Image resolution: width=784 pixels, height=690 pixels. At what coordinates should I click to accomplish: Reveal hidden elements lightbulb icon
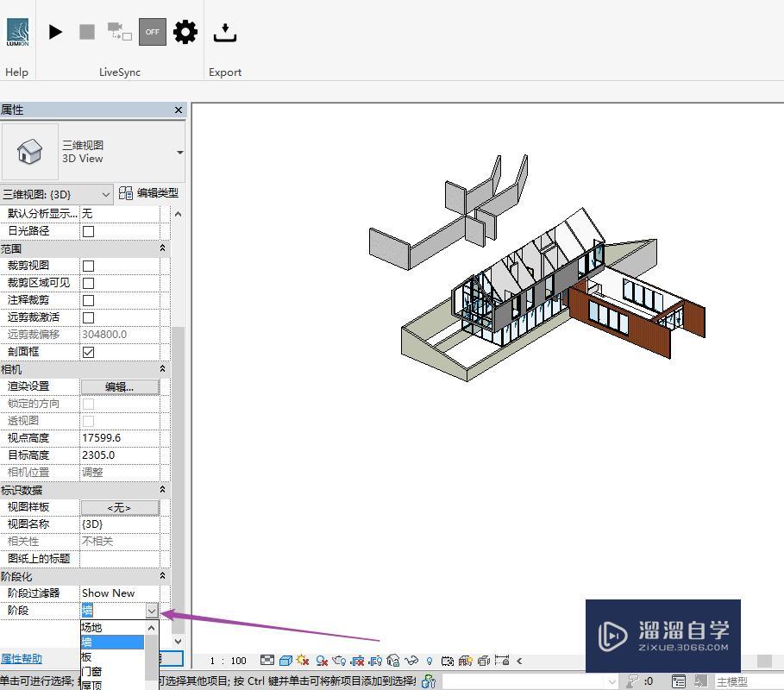(430, 661)
